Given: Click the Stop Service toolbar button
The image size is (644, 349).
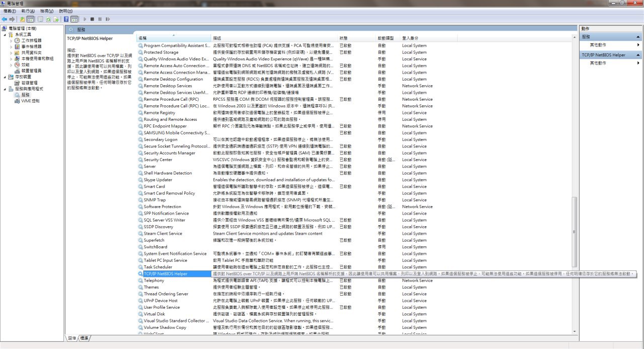Looking at the screenshot, I should click(92, 19).
